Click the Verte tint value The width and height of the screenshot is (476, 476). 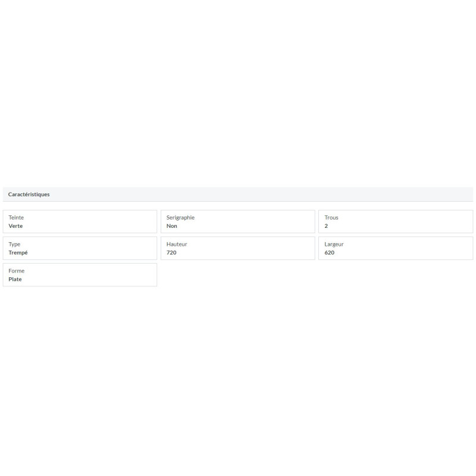point(15,226)
